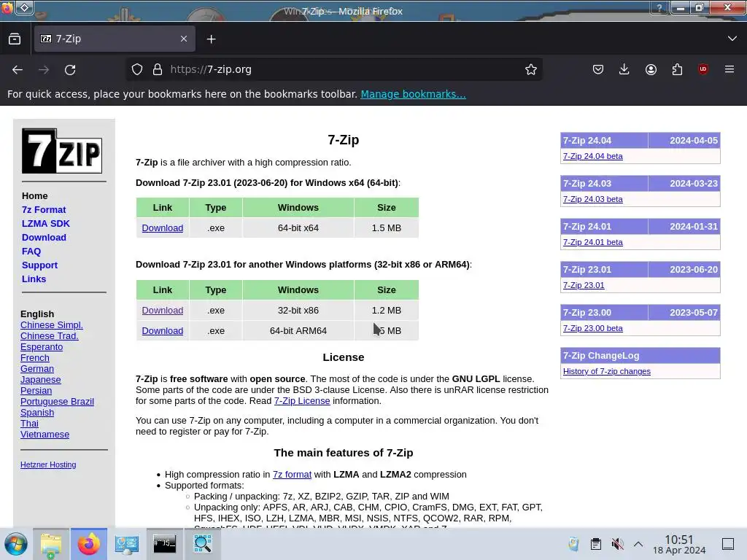
Task: Open the Support sidebar link
Action: [39, 265]
